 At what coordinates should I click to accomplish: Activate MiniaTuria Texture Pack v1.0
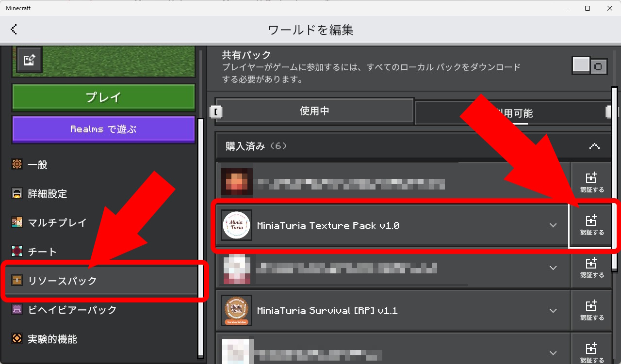tap(590, 225)
